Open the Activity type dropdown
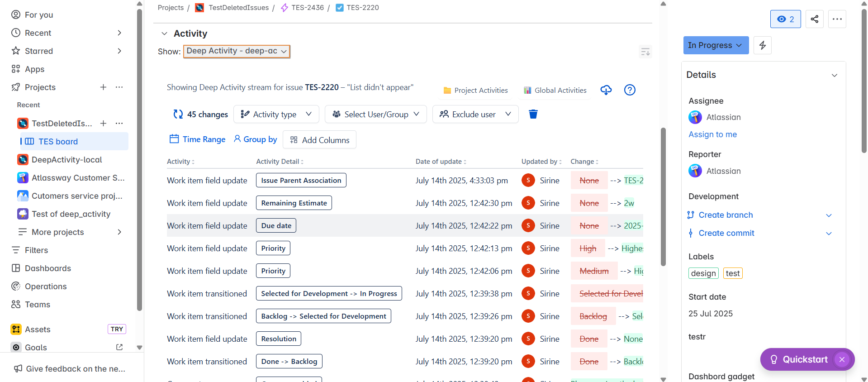 click(276, 114)
